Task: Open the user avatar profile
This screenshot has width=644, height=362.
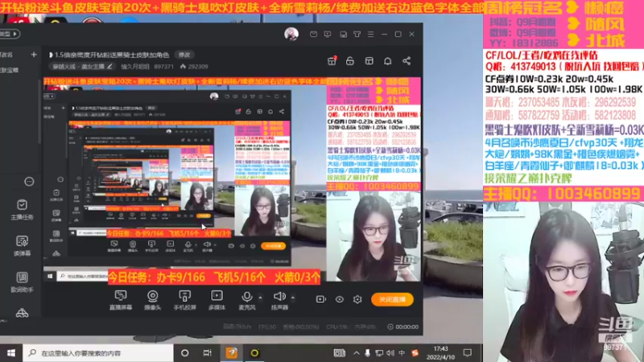Action: [291, 34]
